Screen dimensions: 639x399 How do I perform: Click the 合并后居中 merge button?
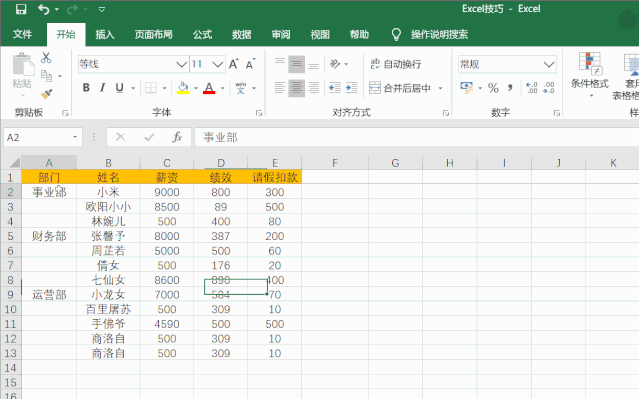pyautogui.click(x=400, y=88)
